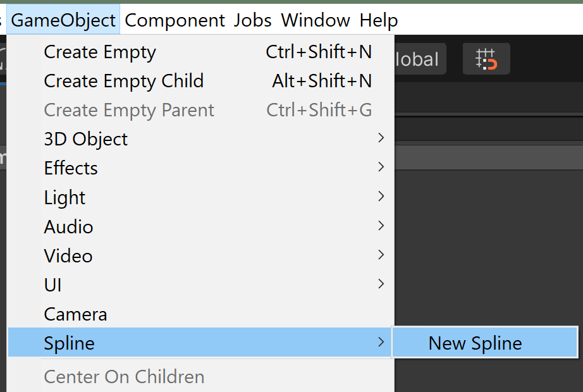Select Create Empty to add empty GameObject

(99, 52)
